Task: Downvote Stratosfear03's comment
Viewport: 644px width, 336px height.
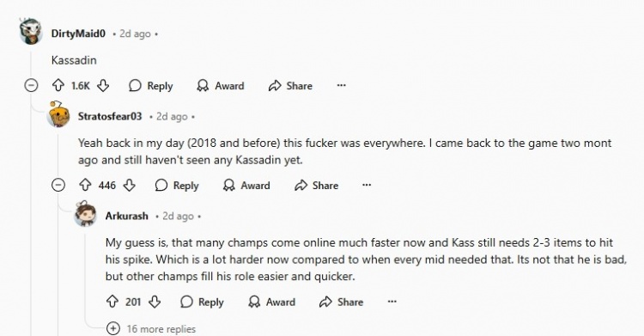Action: coord(130,185)
